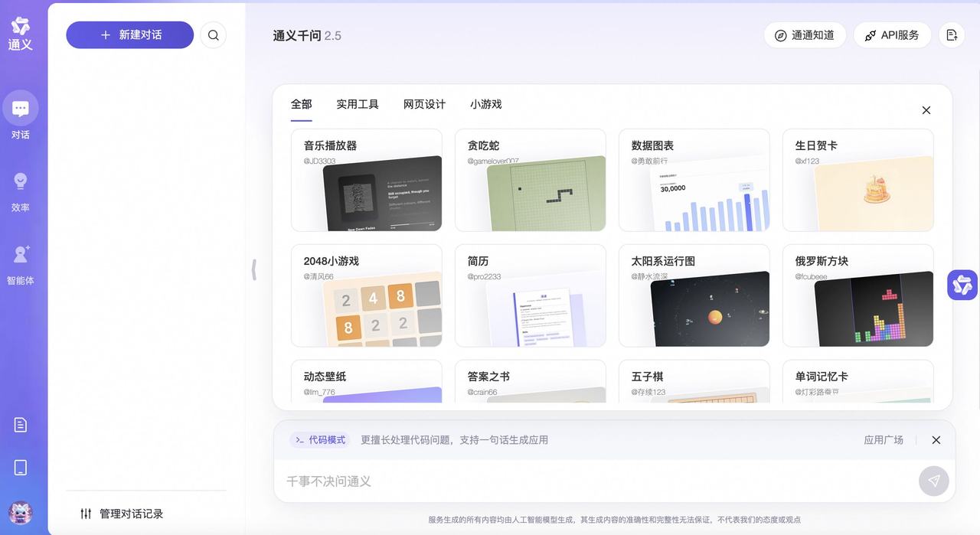Switch to the 网页设计 tab
980x535 pixels.
click(x=424, y=104)
